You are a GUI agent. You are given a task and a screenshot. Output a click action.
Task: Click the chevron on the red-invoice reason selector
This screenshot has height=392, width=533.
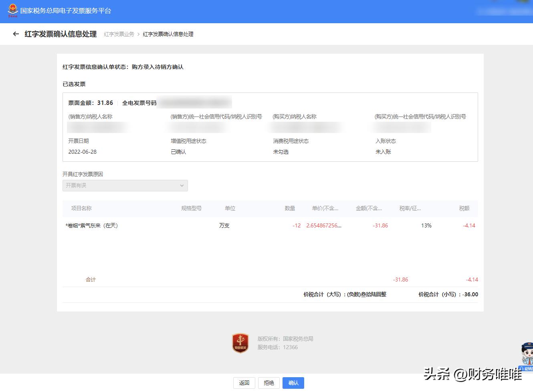pos(182,185)
